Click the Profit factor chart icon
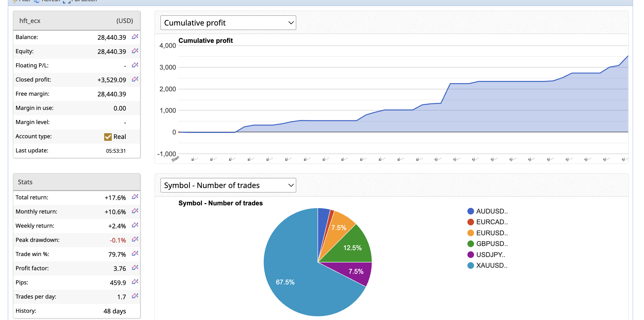Viewport: 644px width, 320px height. point(135,268)
